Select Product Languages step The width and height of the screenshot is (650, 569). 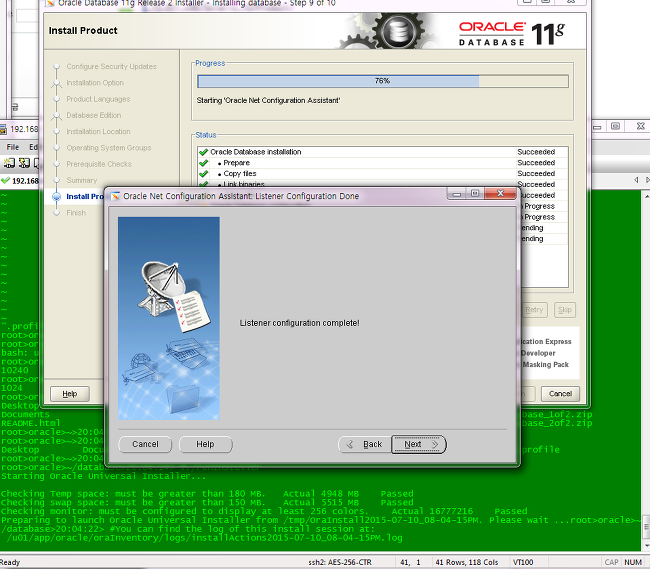pos(98,99)
